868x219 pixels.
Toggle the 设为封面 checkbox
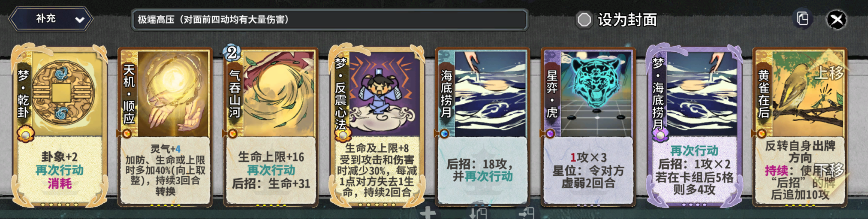(x=584, y=20)
